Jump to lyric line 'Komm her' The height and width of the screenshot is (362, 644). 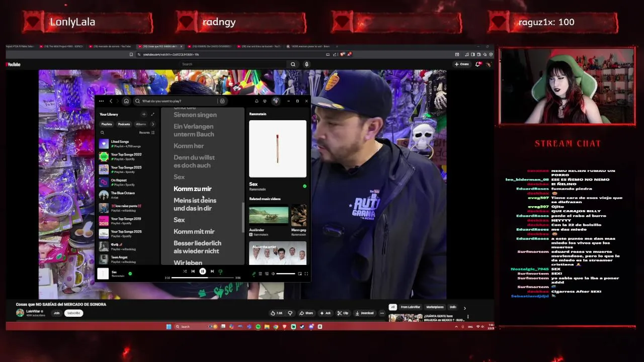[x=189, y=146]
